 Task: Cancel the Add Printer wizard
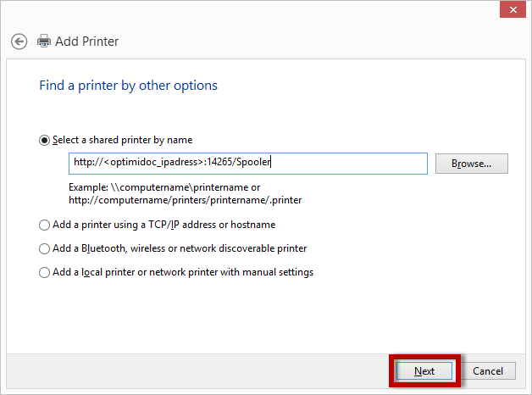(x=488, y=371)
